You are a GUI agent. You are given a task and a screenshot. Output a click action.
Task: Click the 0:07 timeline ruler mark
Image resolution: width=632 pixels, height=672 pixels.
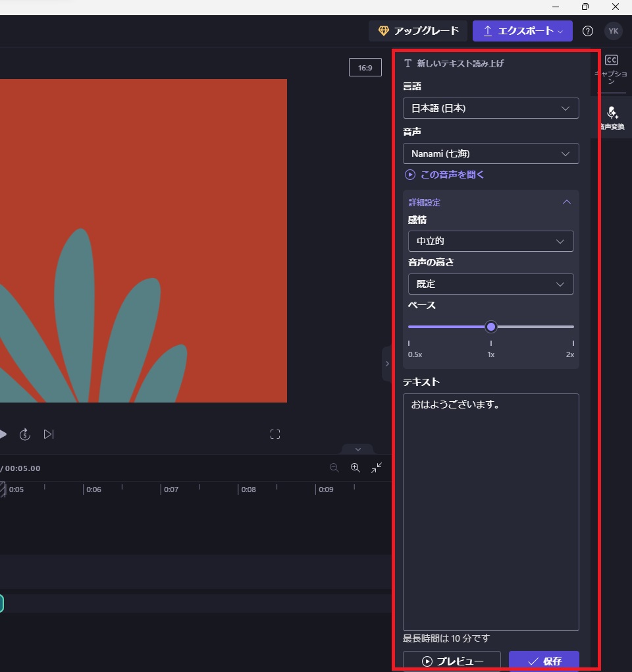point(171,490)
